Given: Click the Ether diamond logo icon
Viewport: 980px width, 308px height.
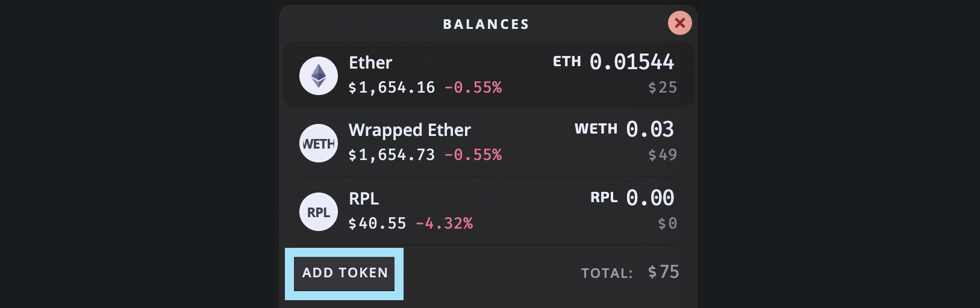Looking at the screenshot, I should pos(319,76).
